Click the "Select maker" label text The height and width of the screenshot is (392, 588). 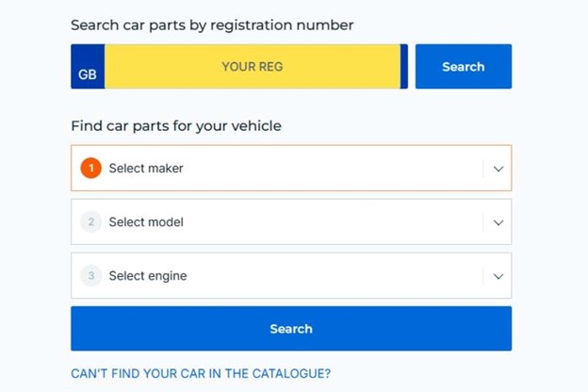(146, 169)
